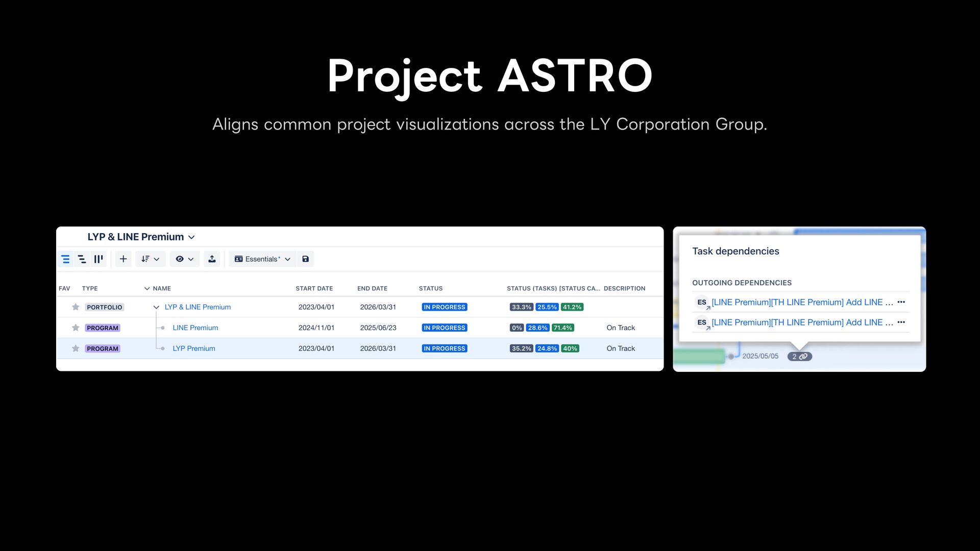Open the Essentials view dropdown
This screenshot has height=551, width=980.
[262, 259]
